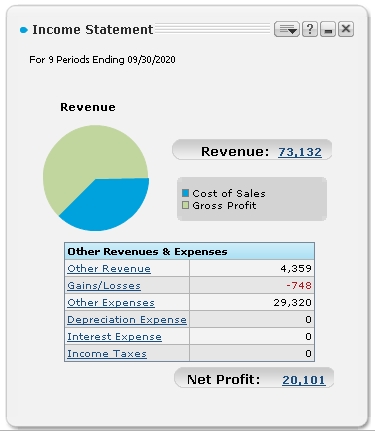Image resolution: width=375 pixels, height=431 pixels.
Task: Open the Net Profit 20,101 link
Action: (x=304, y=380)
